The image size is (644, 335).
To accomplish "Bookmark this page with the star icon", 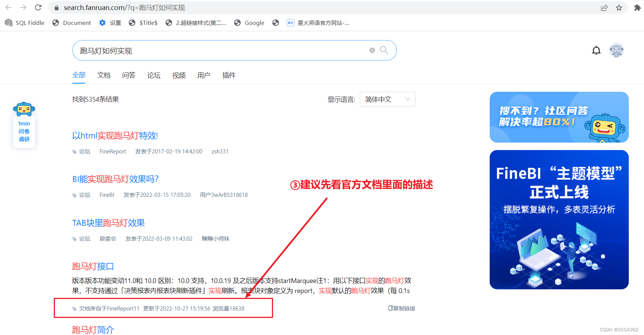I will 619,8.
